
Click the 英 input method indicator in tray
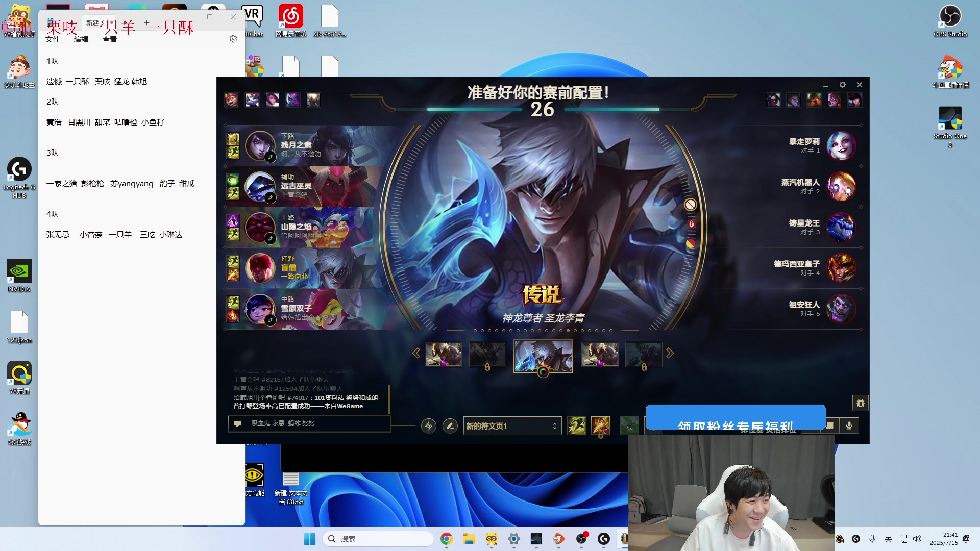click(x=889, y=539)
